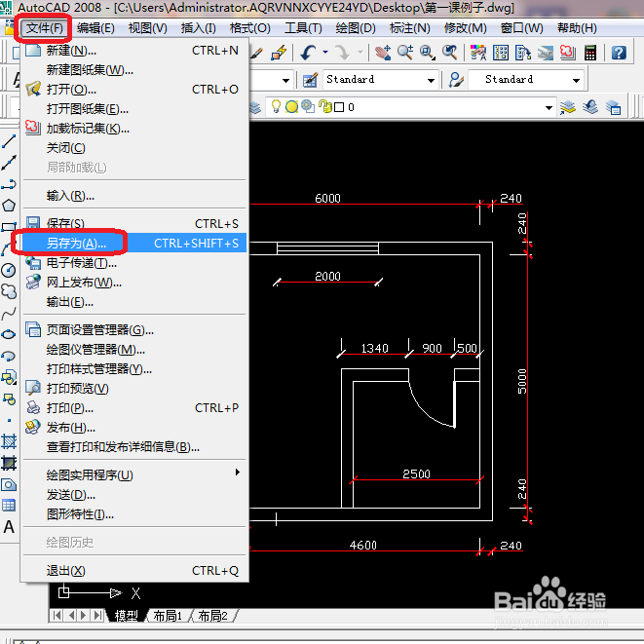Image resolution: width=644 pixels, height=644 pixels.
Task: Open the Redo history dropdown arrow
Action: click(x=360, y=53)
